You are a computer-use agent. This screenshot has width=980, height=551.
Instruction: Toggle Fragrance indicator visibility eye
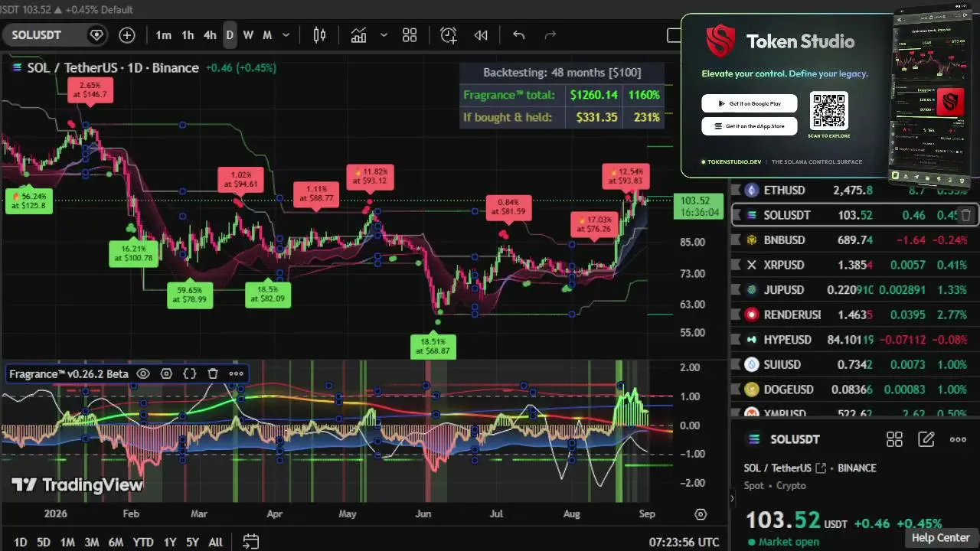(x=143, y=374)
